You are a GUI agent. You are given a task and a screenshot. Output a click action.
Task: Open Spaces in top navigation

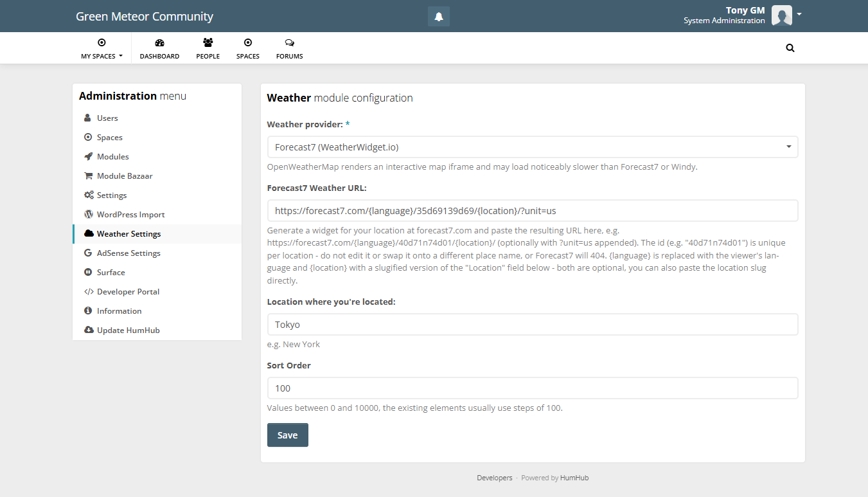248,48
